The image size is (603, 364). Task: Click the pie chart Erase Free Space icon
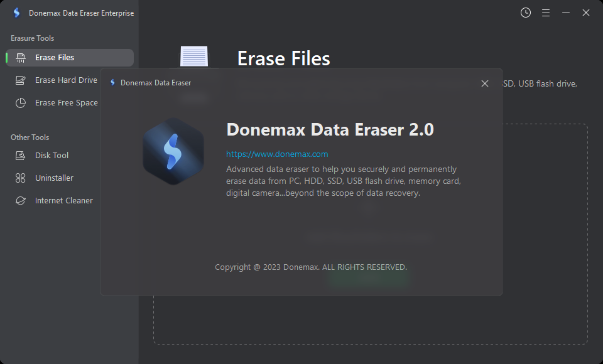20,103
